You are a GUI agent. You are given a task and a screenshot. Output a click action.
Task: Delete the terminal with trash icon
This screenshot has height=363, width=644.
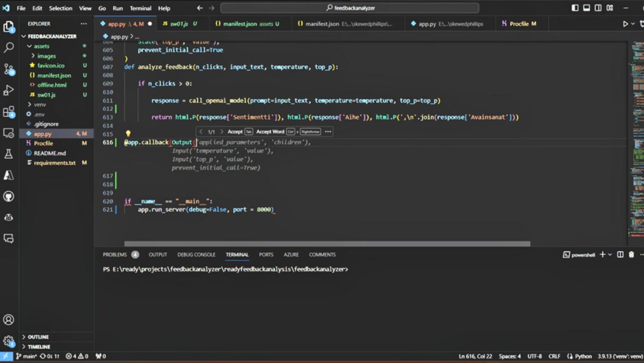tap(631, 255)
